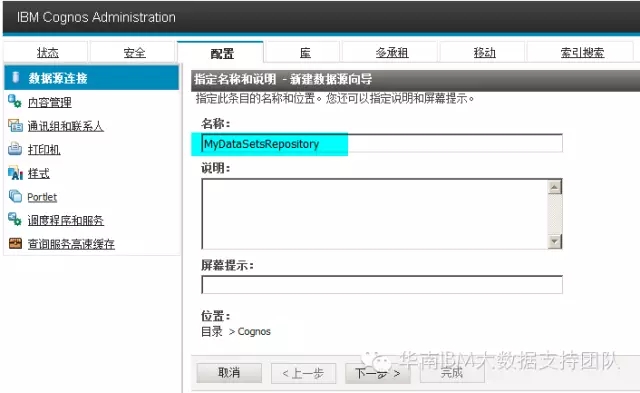Open the 多承租 tab

pyautogui.click(x=391, y=53)
